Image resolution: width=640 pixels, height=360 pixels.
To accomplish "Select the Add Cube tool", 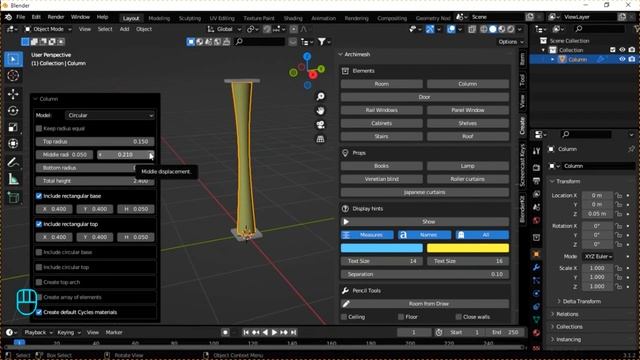I will [x=13, y=198].
